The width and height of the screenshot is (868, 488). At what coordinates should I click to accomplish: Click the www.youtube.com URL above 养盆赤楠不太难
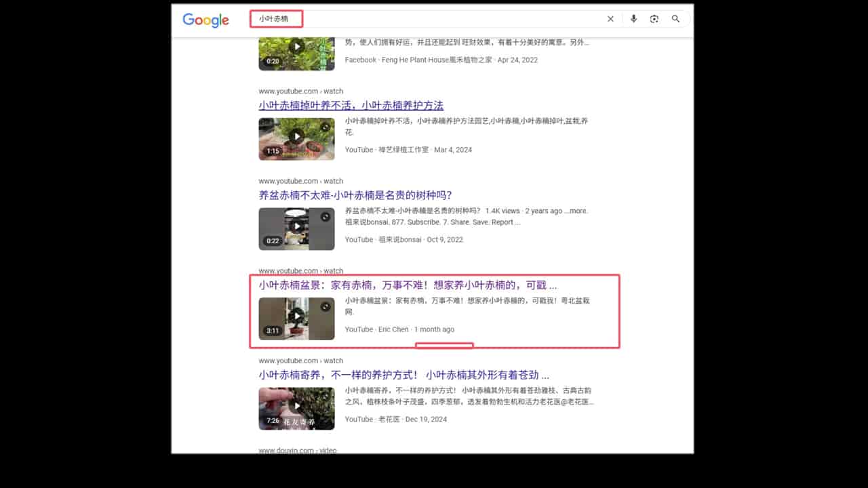[x=300, y=181]
